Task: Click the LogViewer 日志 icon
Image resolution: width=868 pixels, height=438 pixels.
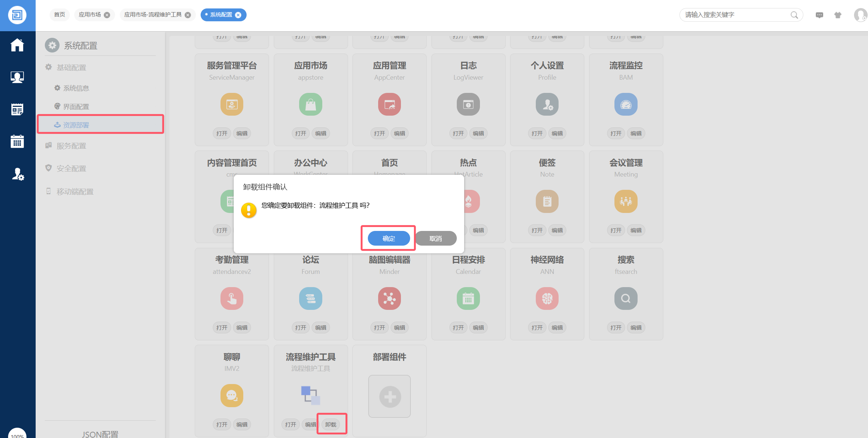Action: point(468,105)
